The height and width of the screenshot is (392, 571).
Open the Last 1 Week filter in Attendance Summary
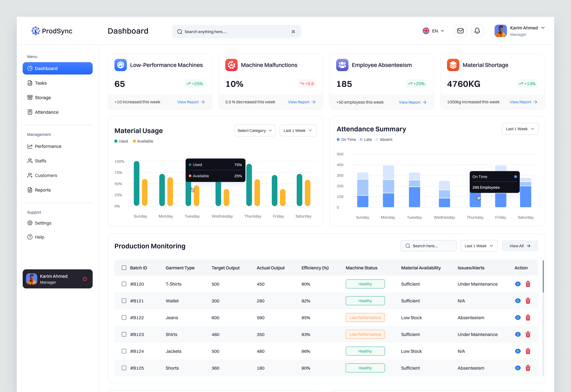point(520,129)
